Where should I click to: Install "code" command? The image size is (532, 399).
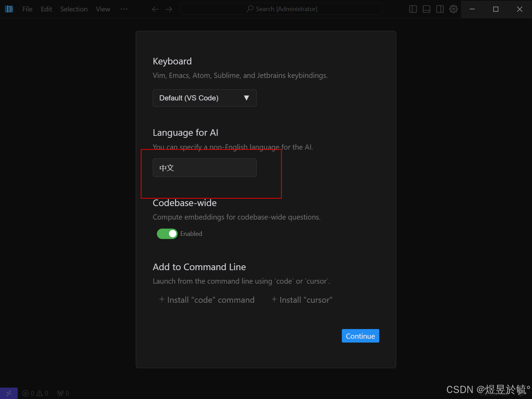click(x=207, y=300)
